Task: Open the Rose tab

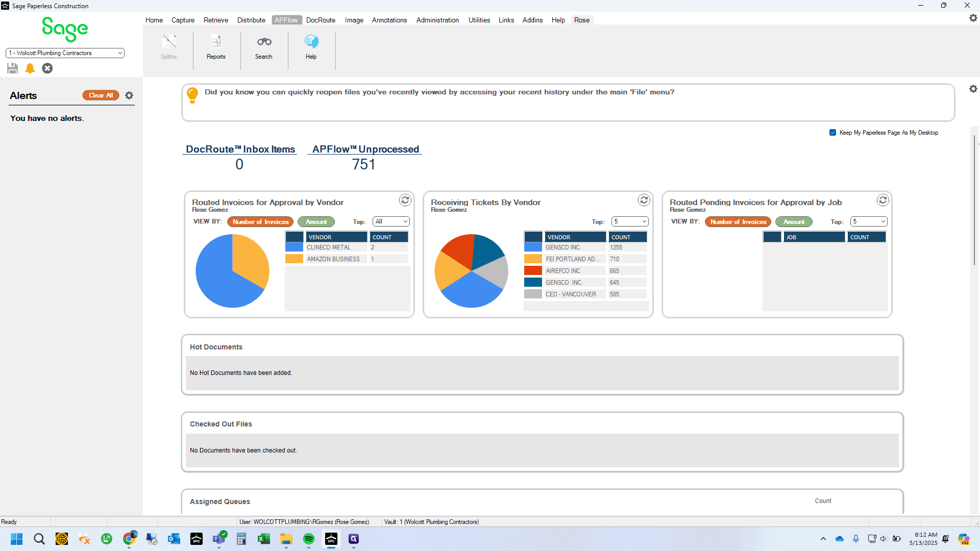Action: (x=582, y=20)
